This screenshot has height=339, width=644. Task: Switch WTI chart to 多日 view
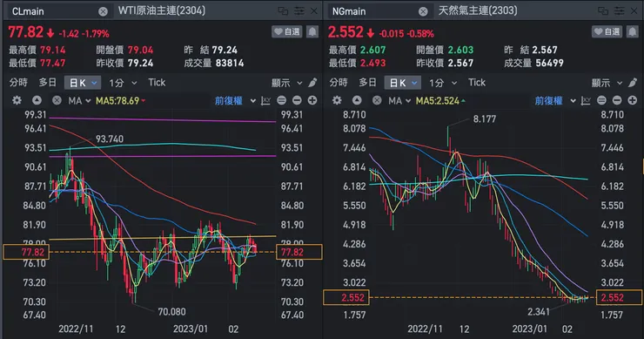pyautogui.click(x=47, y=82)
